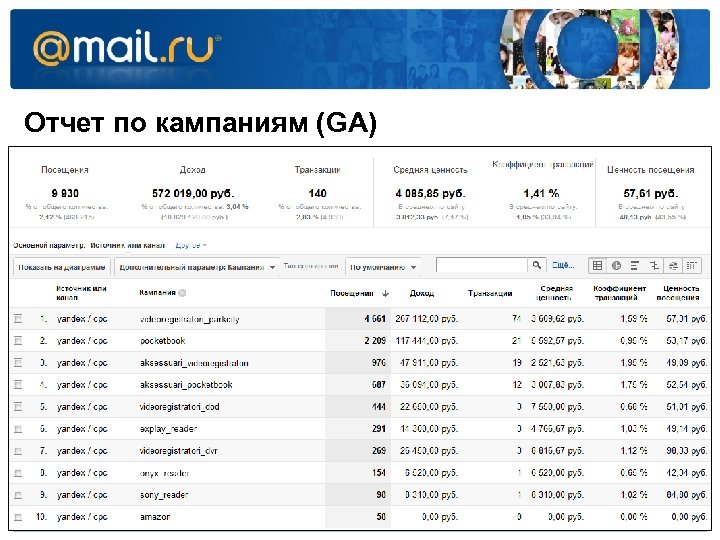
Task: Click visits value 976
Action: 379,363
